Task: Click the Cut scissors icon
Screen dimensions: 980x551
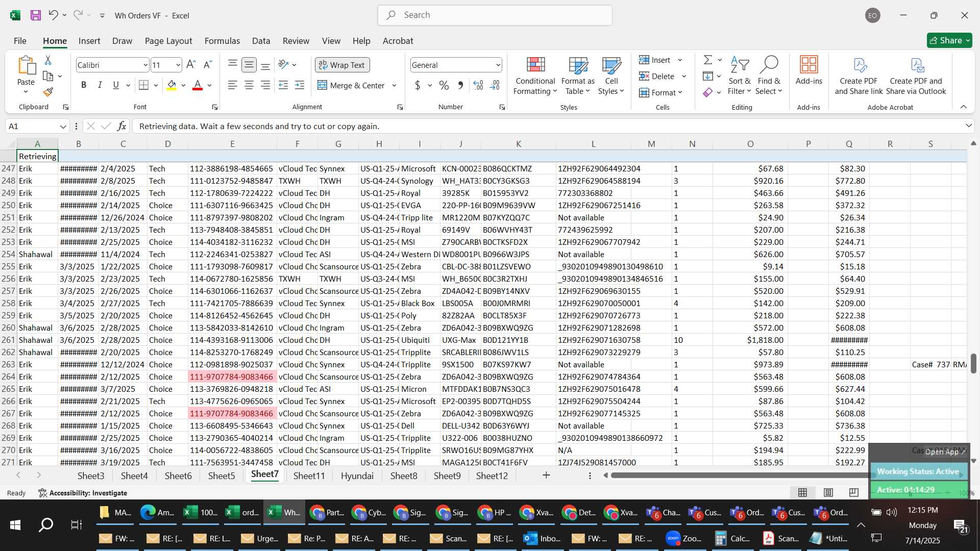Action: click(x=48, y=60)
